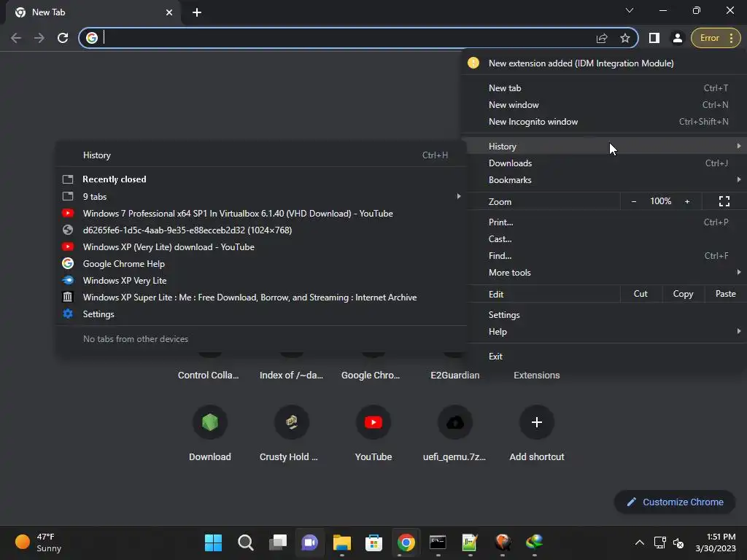Expand the More tools submenu
Image resolution: width=747 pixels, height=560 pixels.
click(x=606, y=273)
